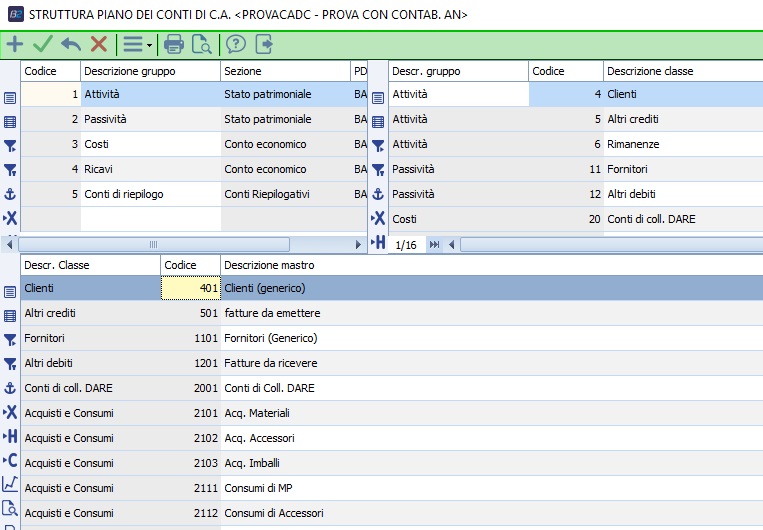Confirm changes with the green checkmark
The height and width of the screenshot is (530, 763).
click(43, 44)
